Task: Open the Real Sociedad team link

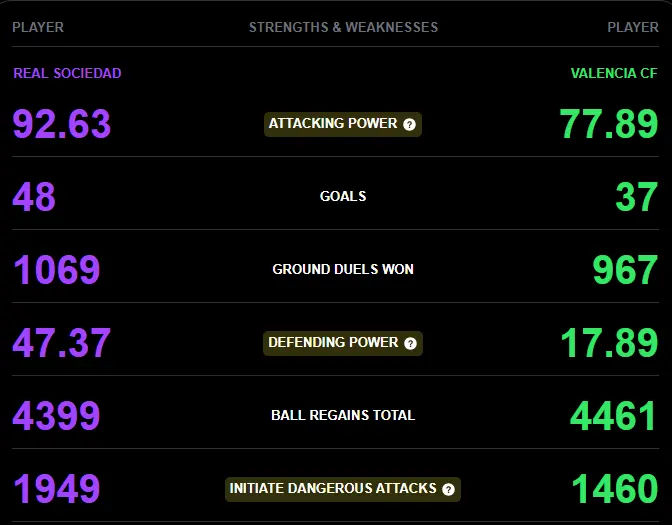Action: 67,73
